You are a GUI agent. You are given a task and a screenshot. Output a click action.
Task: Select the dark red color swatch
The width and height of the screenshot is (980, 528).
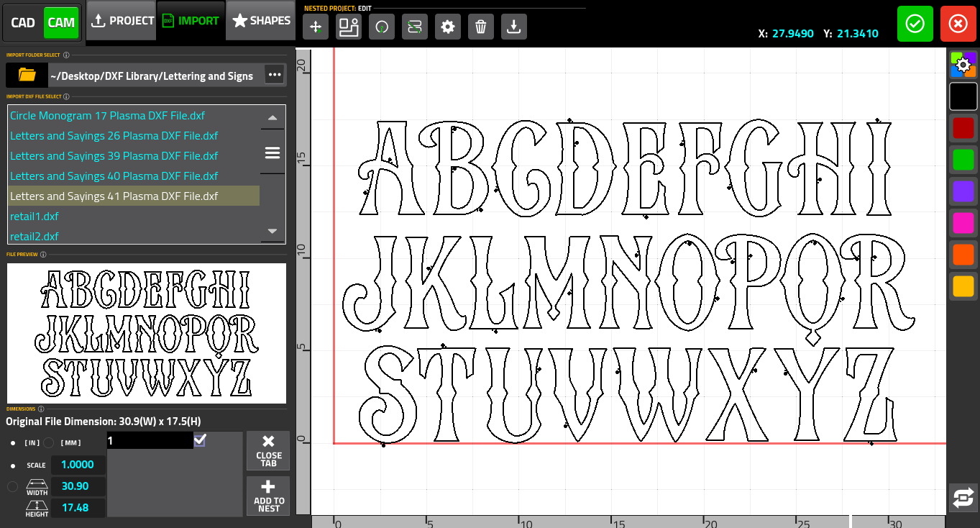click(963, 128)
